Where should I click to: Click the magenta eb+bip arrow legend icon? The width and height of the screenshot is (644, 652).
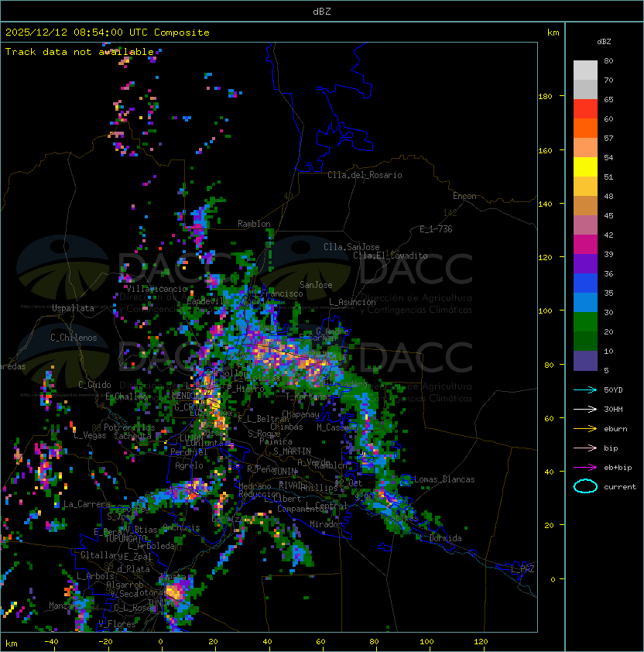tap(585, 468)
